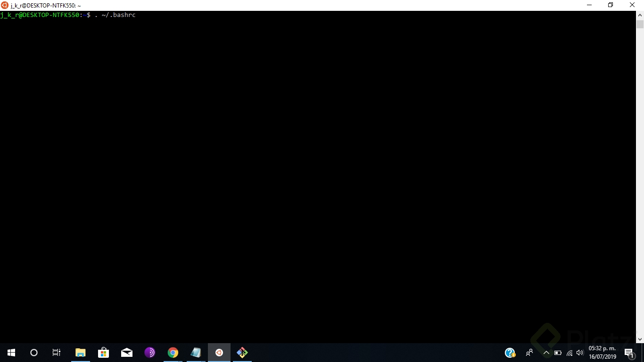Screen dimensions: 644x362
Task: Open the Get Help icon with the warning badge
Action: tap(510, 353)
